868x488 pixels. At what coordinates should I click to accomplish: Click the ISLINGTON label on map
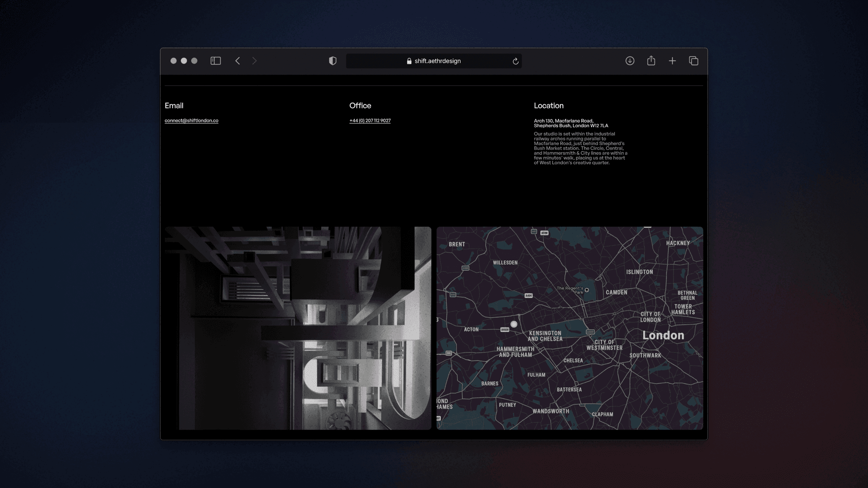point(640,272)
